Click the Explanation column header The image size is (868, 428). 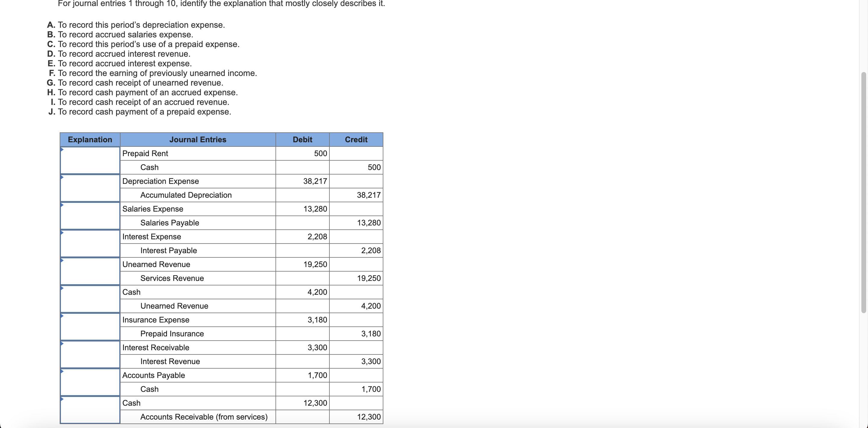pyautogui.click(x=90, y=140)
